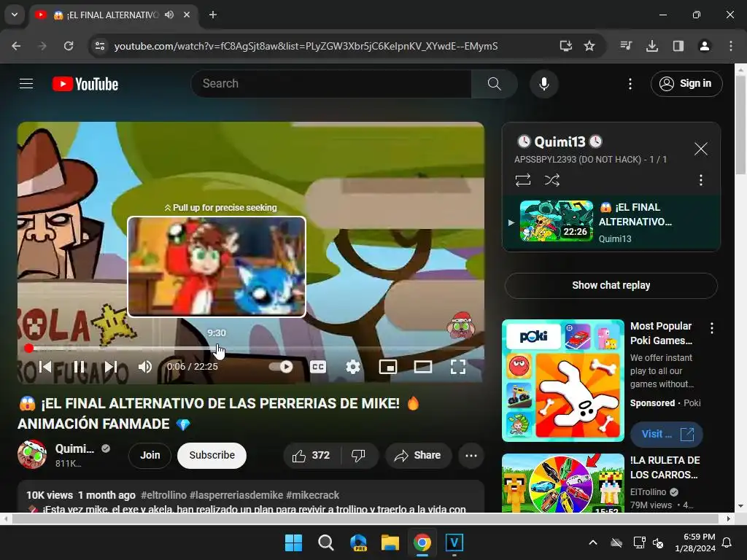The height and width of the screenshot is (560, 747).
Task: Install app icon in address bar
Action: [x=565, y=46]
